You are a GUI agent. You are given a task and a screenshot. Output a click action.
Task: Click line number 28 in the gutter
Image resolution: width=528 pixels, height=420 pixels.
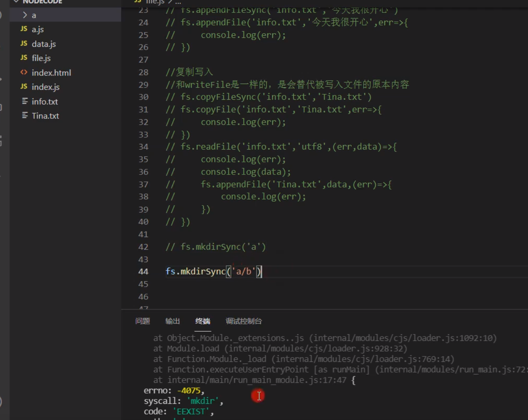pyautogui.click(x=143, y=72)
